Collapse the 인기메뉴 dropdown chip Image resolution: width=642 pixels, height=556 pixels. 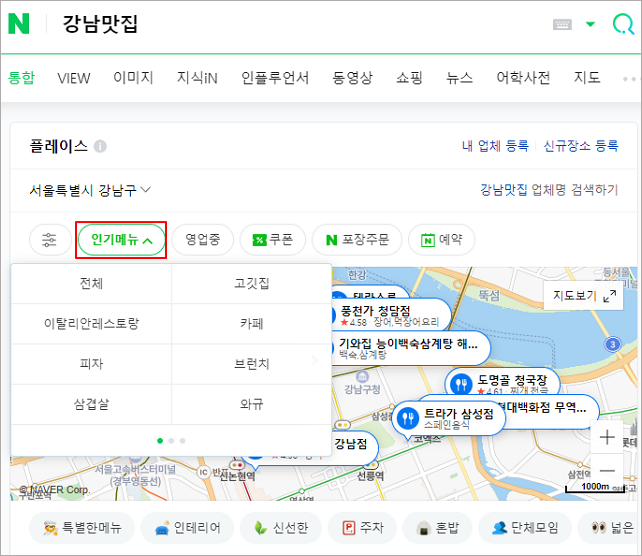point(121,240)
